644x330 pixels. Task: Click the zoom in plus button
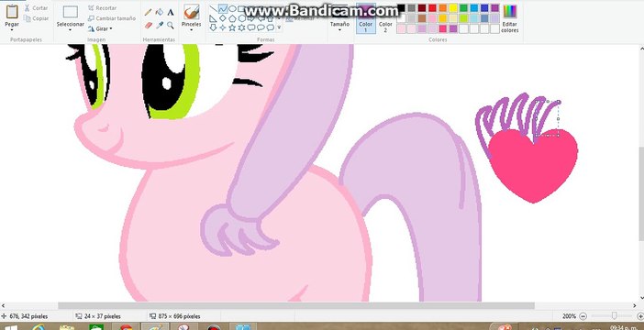pyautogui.click(x=640, y=316)
